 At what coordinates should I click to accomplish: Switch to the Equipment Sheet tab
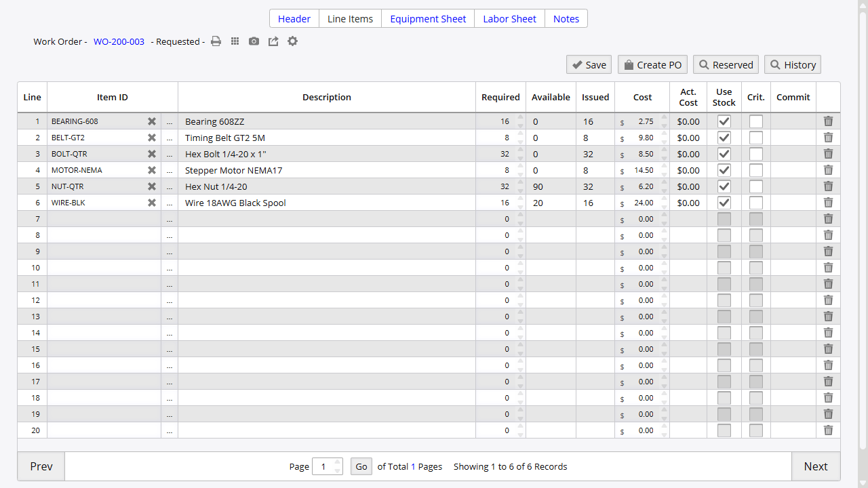tap(427, 18)
